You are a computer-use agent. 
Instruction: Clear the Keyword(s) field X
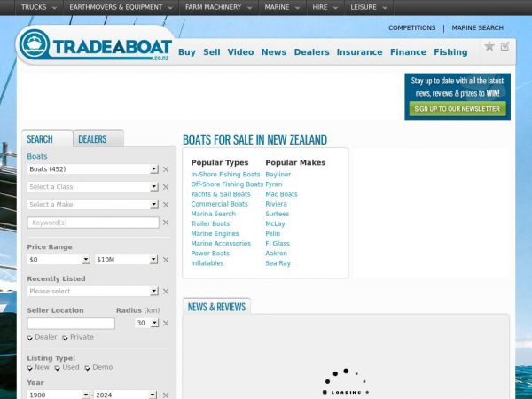tap(166, 223)
